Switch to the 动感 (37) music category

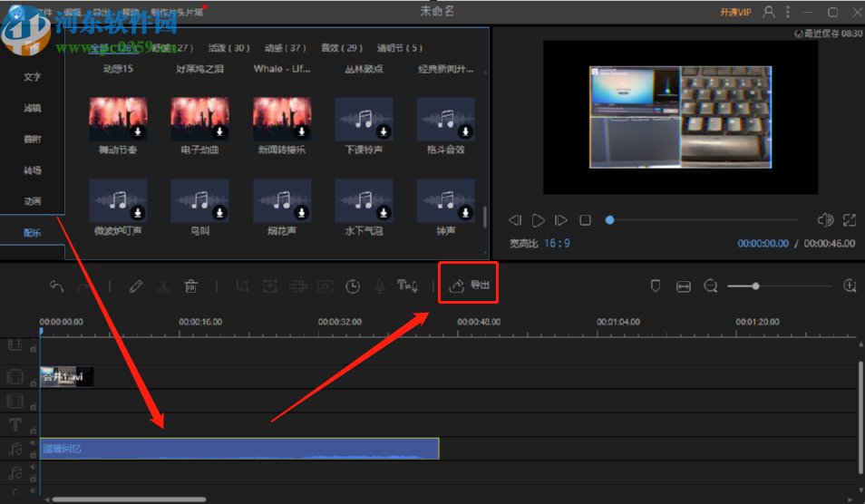pyautogui.click(x=286, y=48)
